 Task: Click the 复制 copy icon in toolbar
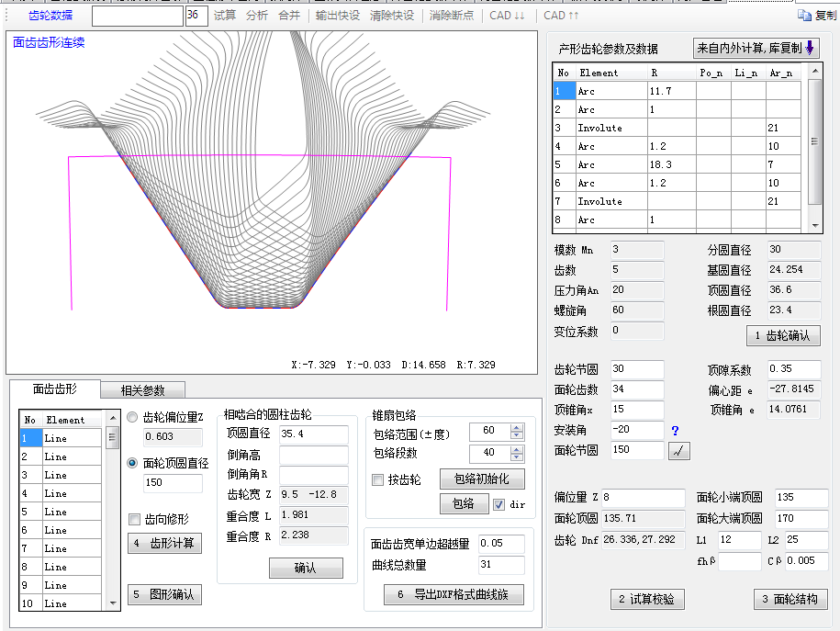(817, 16)
